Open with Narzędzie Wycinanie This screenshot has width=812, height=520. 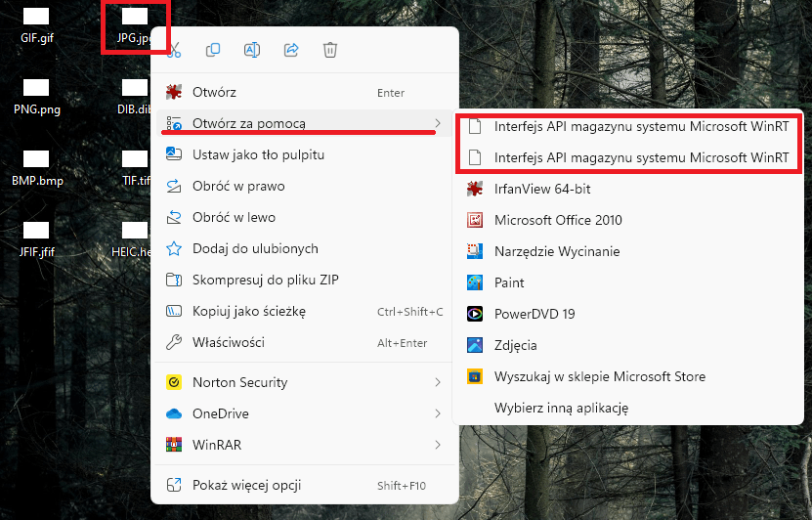click(x=628, y=251)
